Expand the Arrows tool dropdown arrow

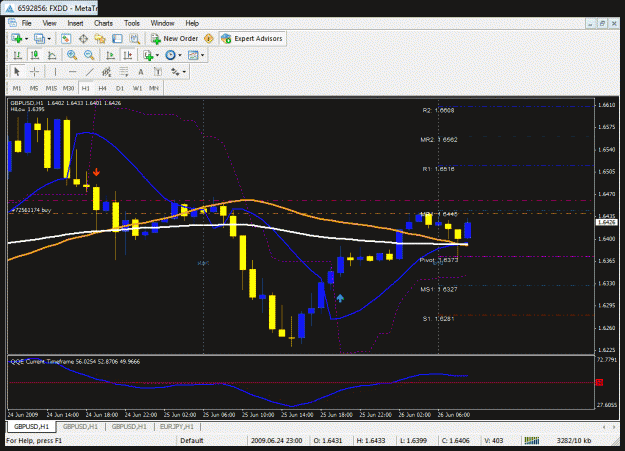coord(184,72)
